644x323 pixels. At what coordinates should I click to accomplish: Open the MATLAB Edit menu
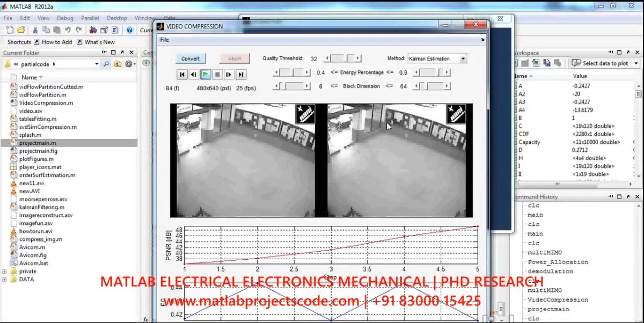click(25, 18)
